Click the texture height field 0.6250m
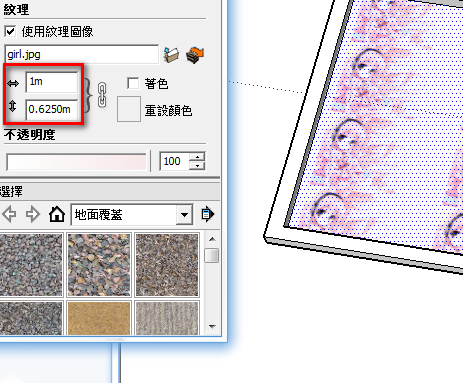Viewport: 463px width, 383px height. [x=52, y=109]
